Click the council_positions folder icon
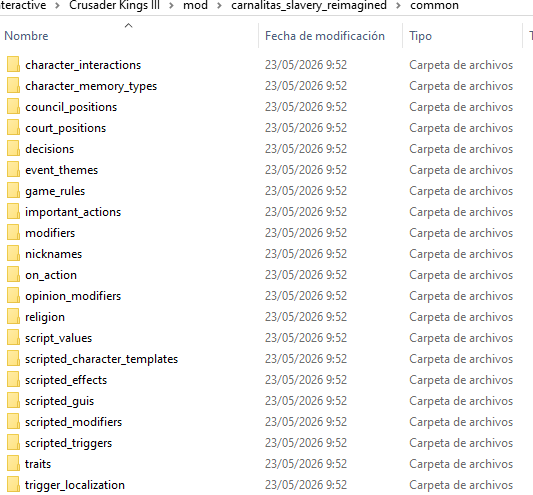The height and width of the screenshot is (495, 533). [13, 107]
